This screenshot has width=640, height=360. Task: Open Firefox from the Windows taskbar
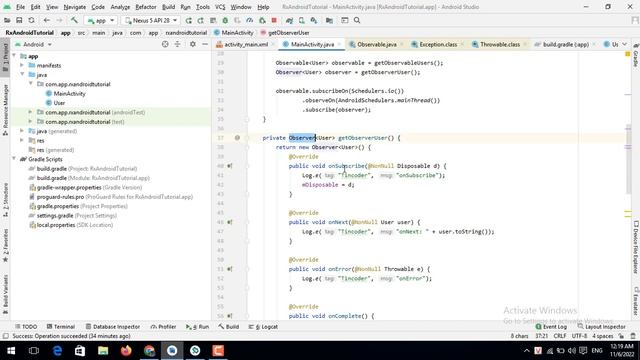(x=126, y=351)
